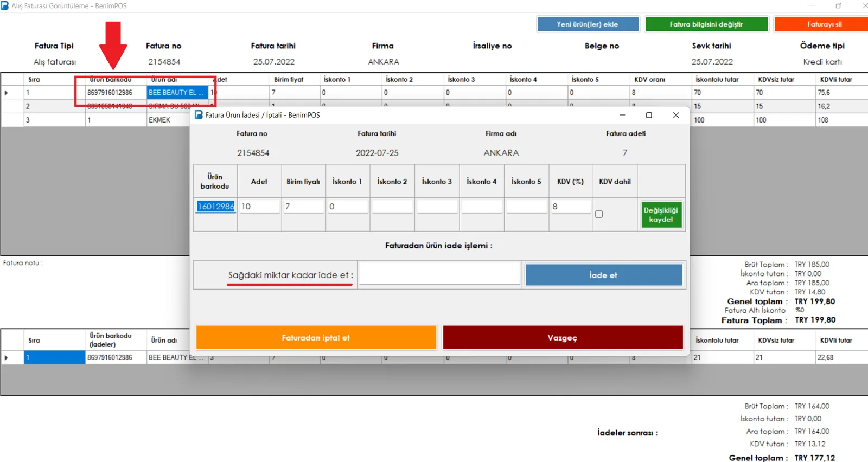Select barcode cell '8697916012986' in top grid
This screenshot has height=462, width=868.
pyautogui.click(x=116, y=93)
